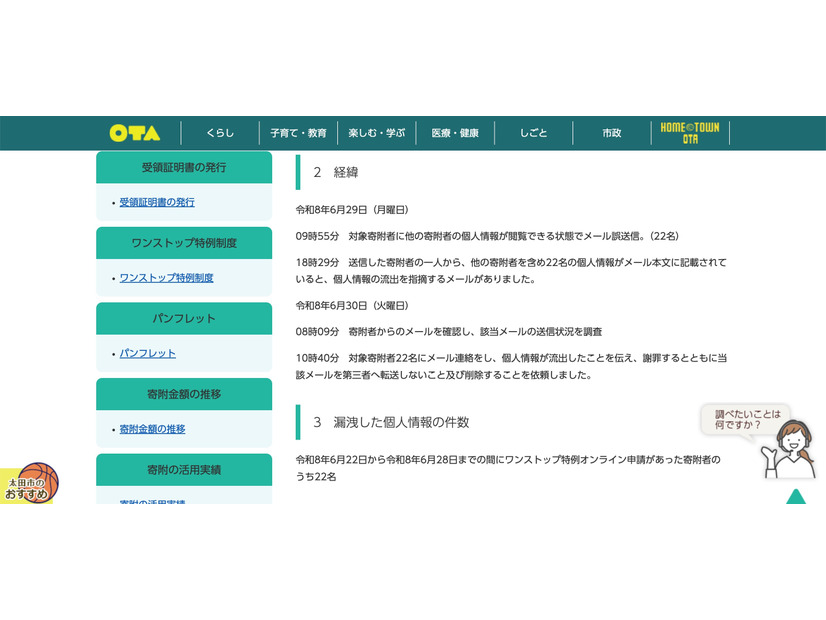Viewport: 826px width, 620px height.
Task: Follow the ワンストップ特例制度 link
Action: 166,278
